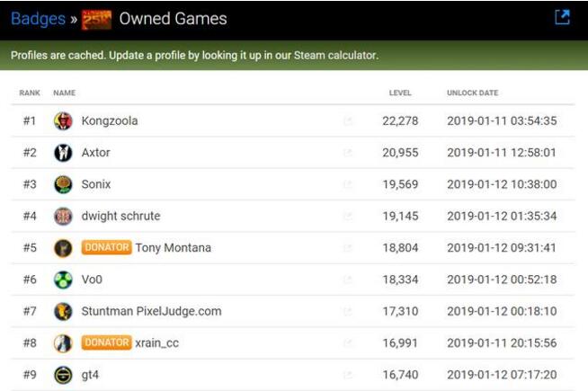Open Kongzoola's profile name link
The image size is (588, 391).
(x=110, y=121)
